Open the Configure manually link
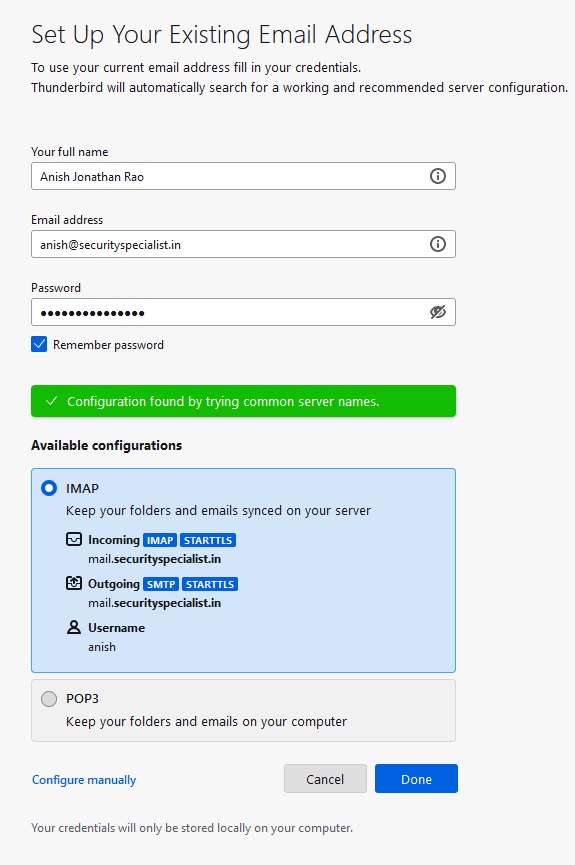This screenshot has width=575, height=865. pos(84,779)
